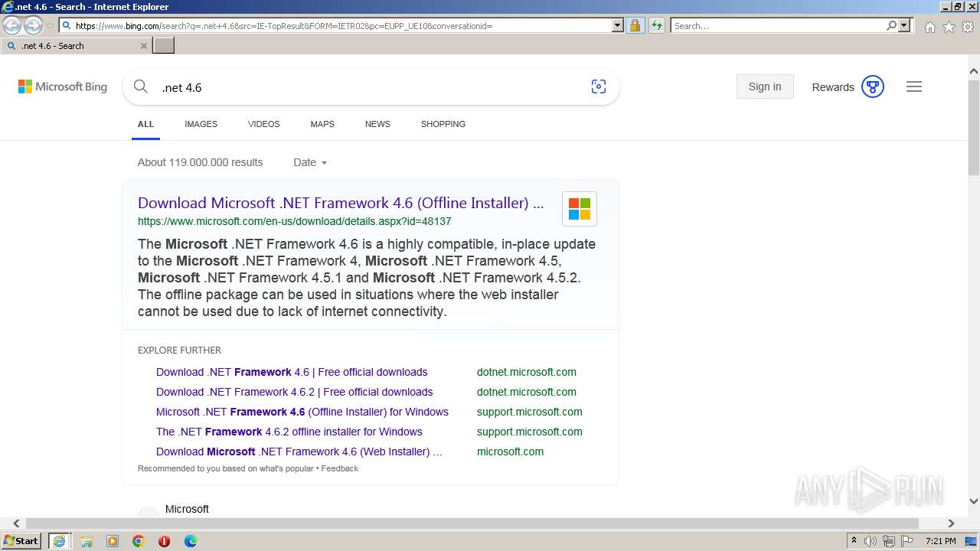Open the Rewards link
Image resolution: width=980 pixels, height=551 pixels.
(833, 87)
